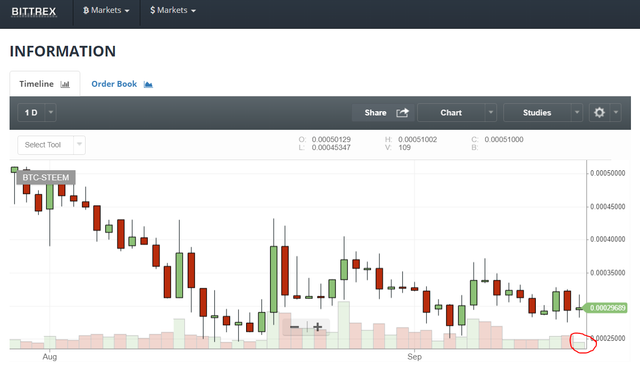Click the 0.00050000 price axis label

pyautogui.click(x=607, y=173)
